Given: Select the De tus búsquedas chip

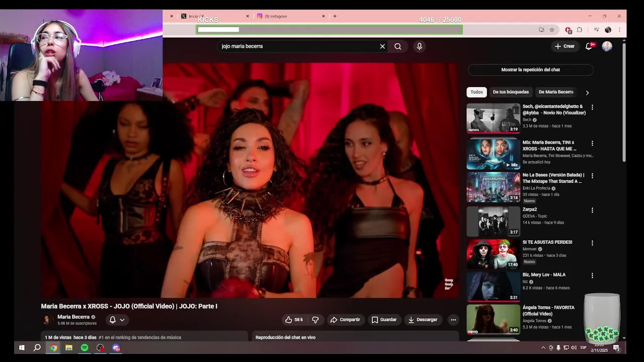Looking at the screenshot, I should (511, 92).
